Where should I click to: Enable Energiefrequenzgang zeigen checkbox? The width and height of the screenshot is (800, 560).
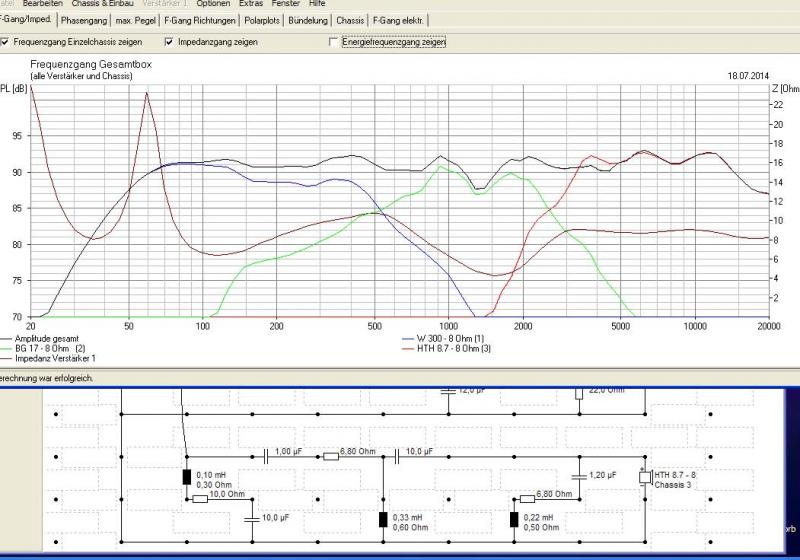(334, 42)
